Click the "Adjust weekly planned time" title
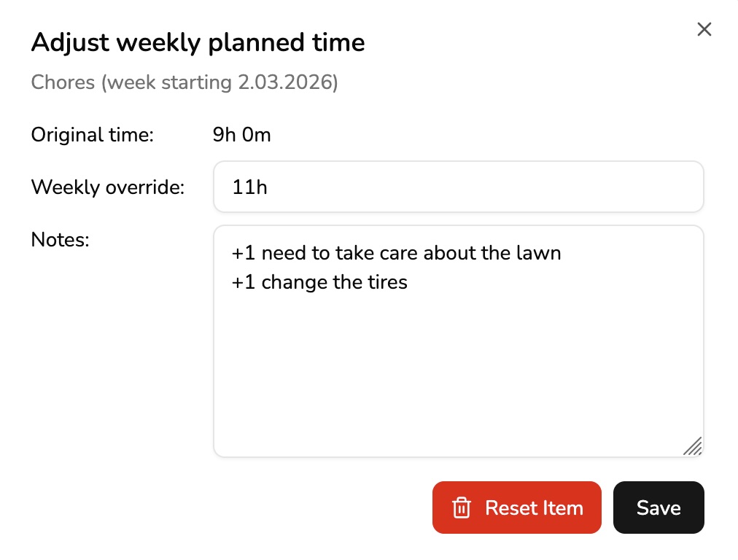This screenshot has width=738, height=560. (x=198, y=42)
